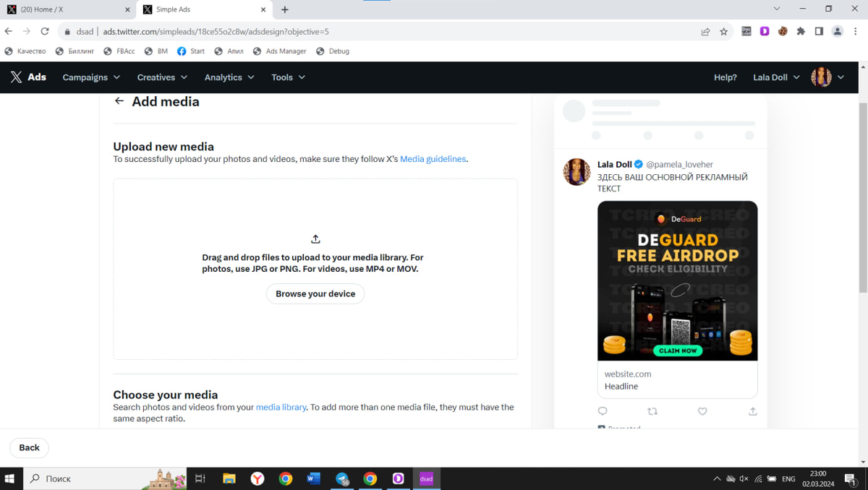Expand the Campaigns dropdown menu
This screenshot has height=490, width=868.
90,77
